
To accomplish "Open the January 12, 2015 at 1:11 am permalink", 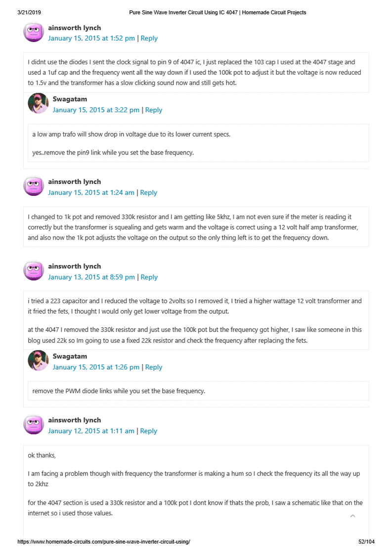I will pyautogui.click(x=91, y=431).
